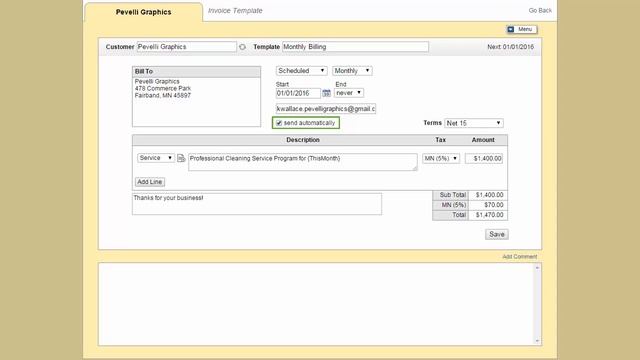Viewport: 640px width, 360px height.
Task: Click the document icon beside the Service line
Action: 181,158
